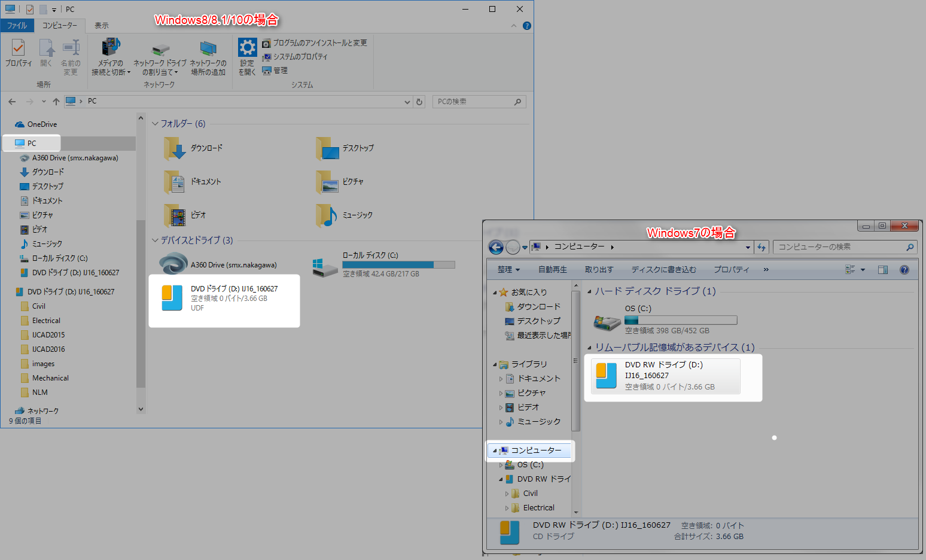926x560 pixels.
Task: Switch to the コンピューター ribbon tab
Action: point(60,26)
